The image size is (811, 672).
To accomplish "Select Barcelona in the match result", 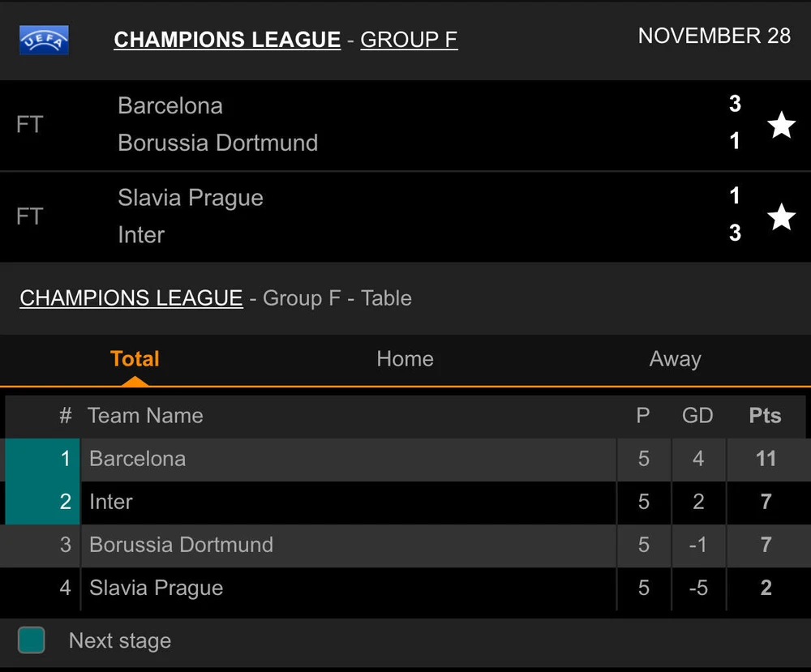I will 170,106.
